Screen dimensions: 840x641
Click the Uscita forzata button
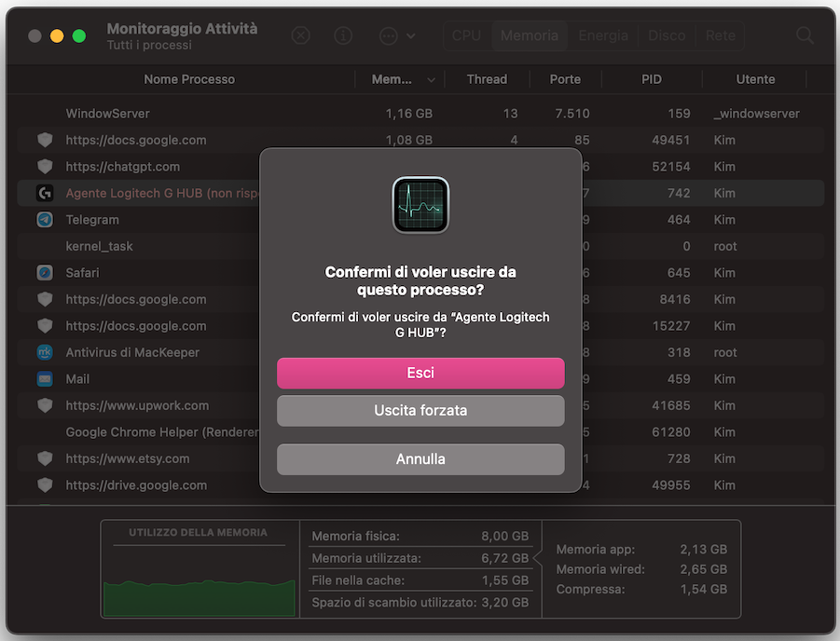tap(420, 410)
